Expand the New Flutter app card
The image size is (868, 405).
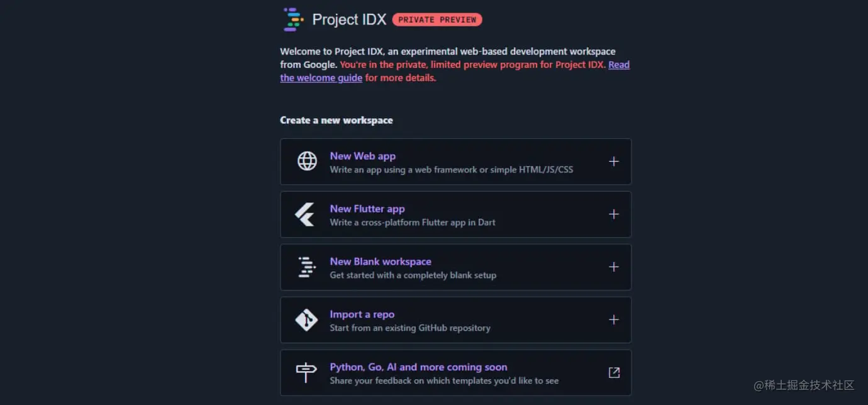[613, 214]
